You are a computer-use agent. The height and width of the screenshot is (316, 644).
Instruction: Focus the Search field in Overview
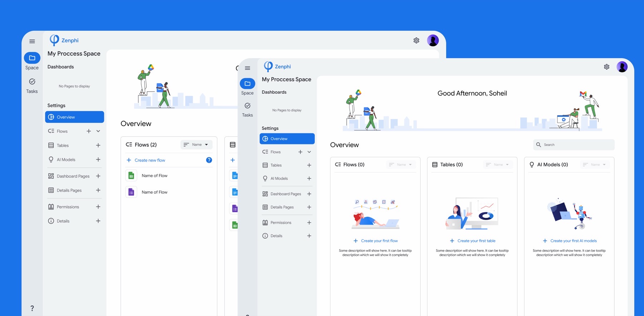pos(574,145)
